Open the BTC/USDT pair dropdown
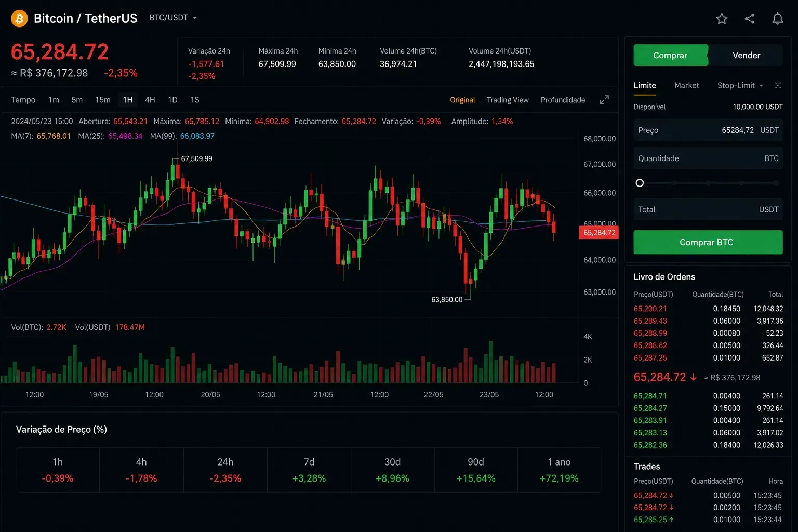Screen dimensions: 798x532 [173, 18]
